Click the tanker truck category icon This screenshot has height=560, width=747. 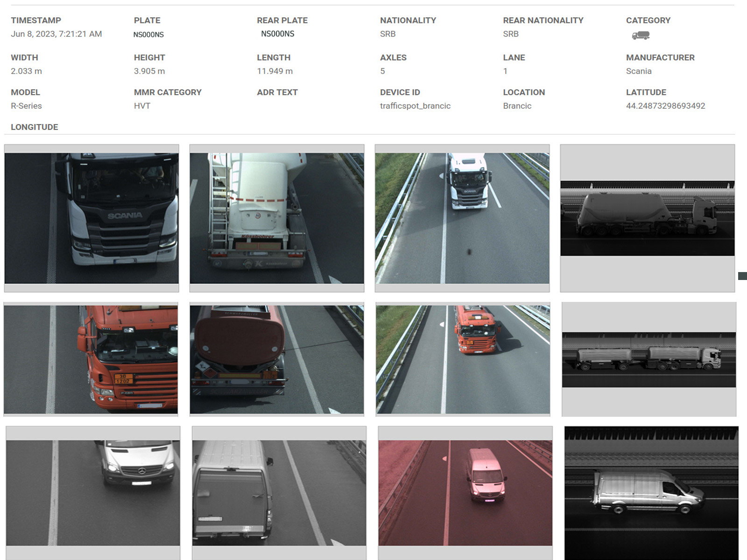pyautogui.click(x=641, y=35)
